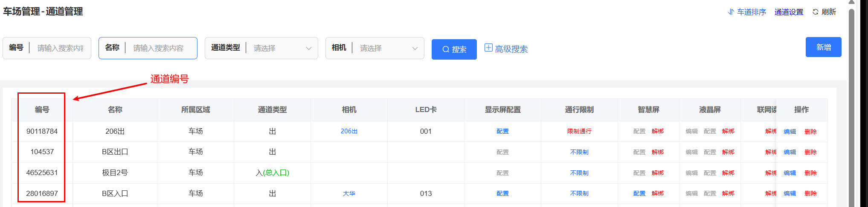
Task: Click 显示屏配置 配置 in 206出 row
Action: click(x=502, y=131)
